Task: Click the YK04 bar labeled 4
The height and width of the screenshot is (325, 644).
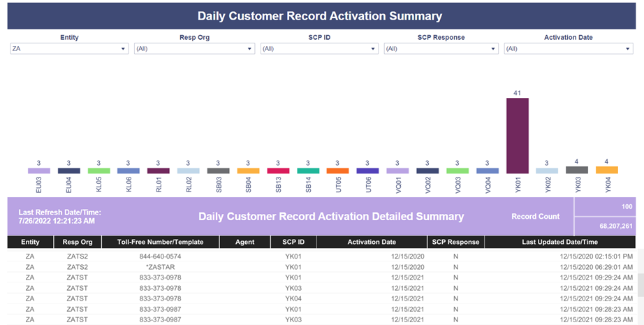Action: click(x=606, y=170)
